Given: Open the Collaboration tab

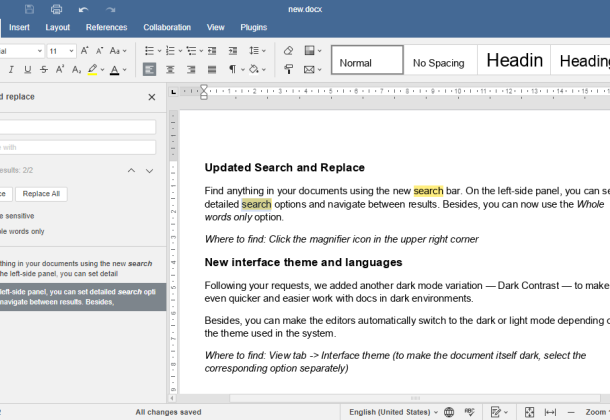Looking at the screenshot, I should point(167,28).
